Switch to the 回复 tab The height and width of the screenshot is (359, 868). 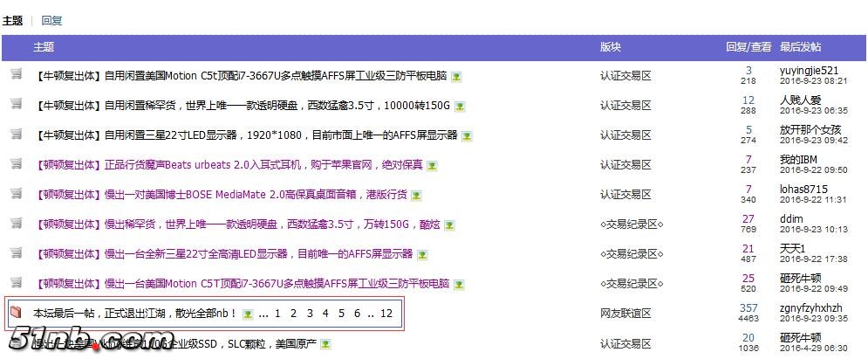pos(51,20)
